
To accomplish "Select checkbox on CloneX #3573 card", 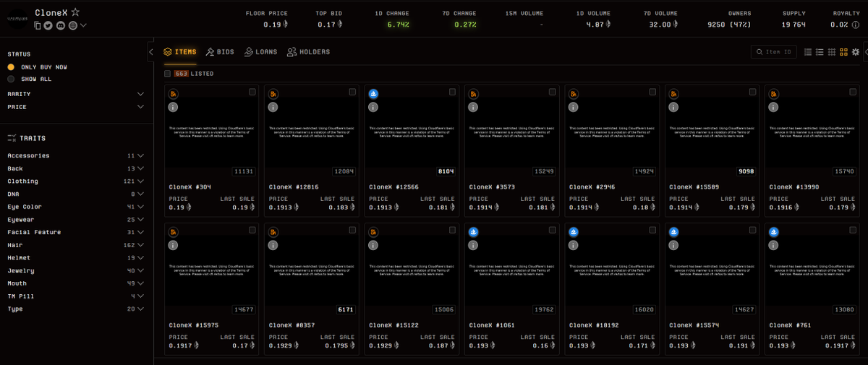I will 553,92.
